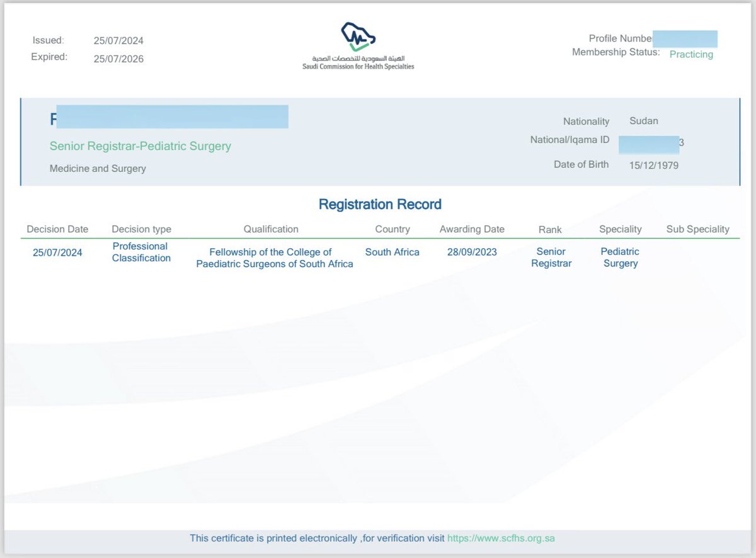This screenshot has width=756, height=558.
Task: Click the 'Senior Registrar' rank cell
Action: [551, 258]
